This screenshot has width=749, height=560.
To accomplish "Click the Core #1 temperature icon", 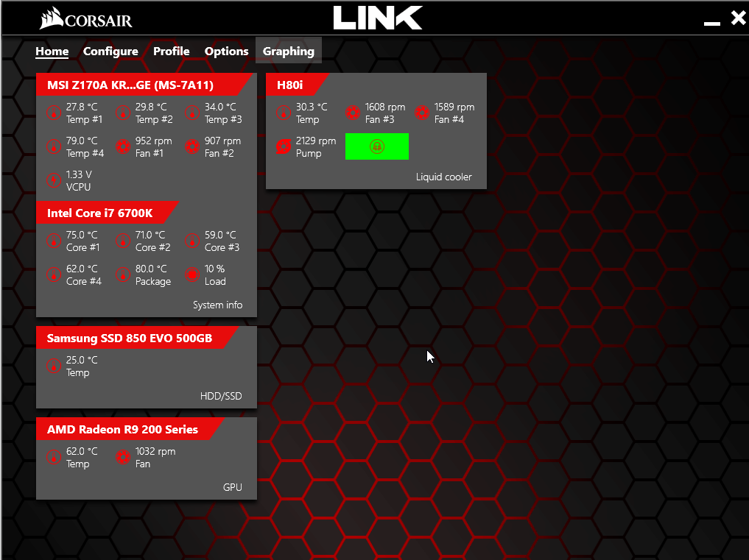I will tap(54, 241).
